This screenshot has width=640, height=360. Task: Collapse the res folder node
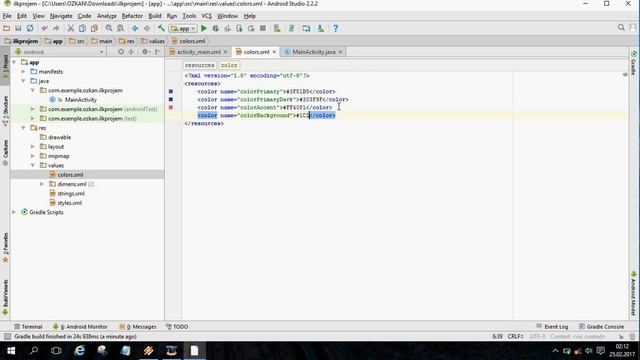pyautogui.click(x=24, y=128)
